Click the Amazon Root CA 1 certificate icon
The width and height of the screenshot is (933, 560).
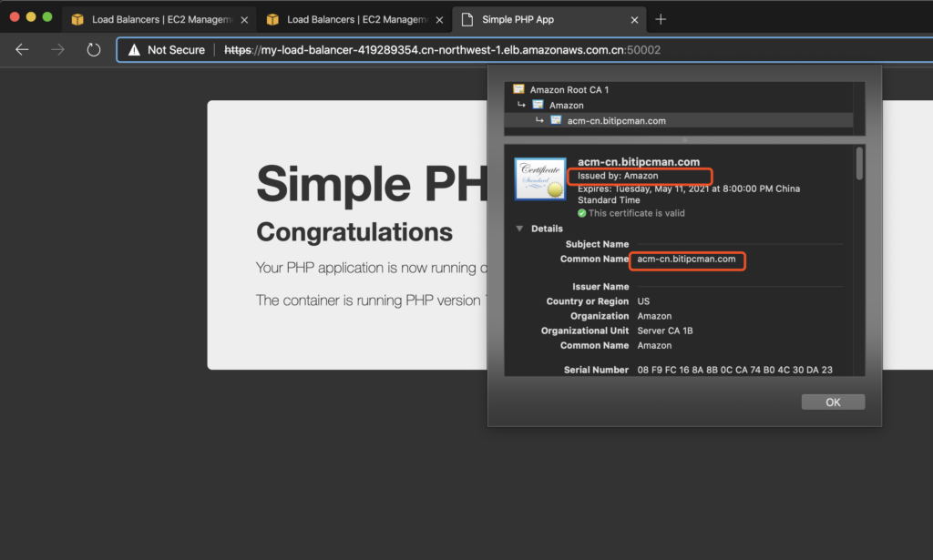click(518, 89)
